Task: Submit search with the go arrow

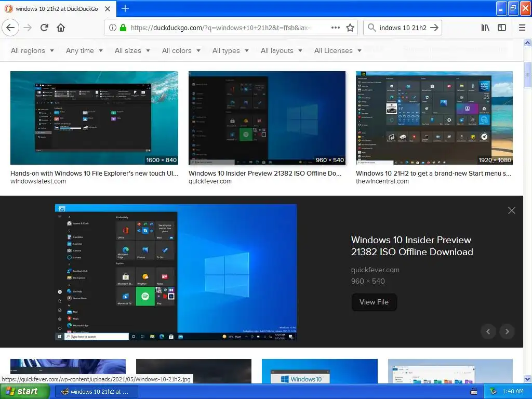Action: tap(434, 28)
